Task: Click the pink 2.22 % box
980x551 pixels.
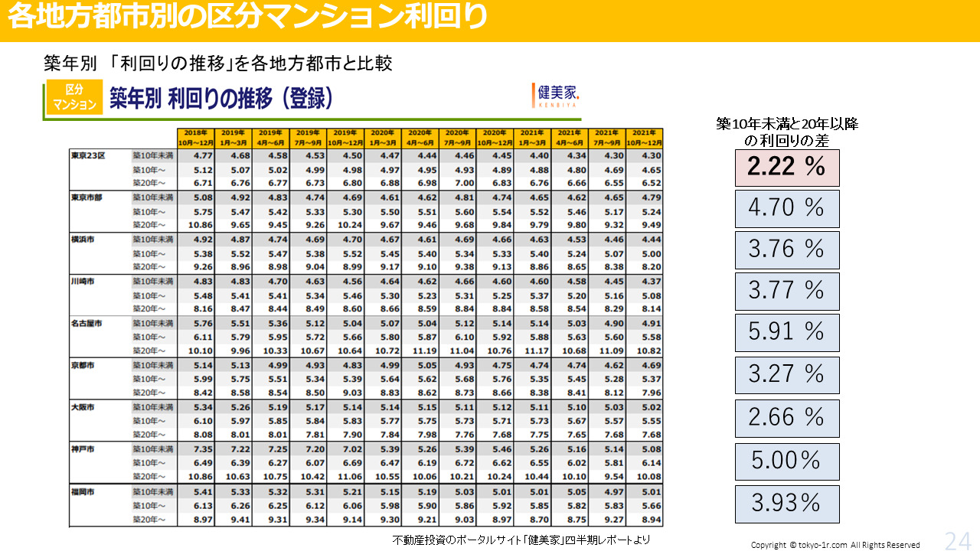Action: coord(787,168)
